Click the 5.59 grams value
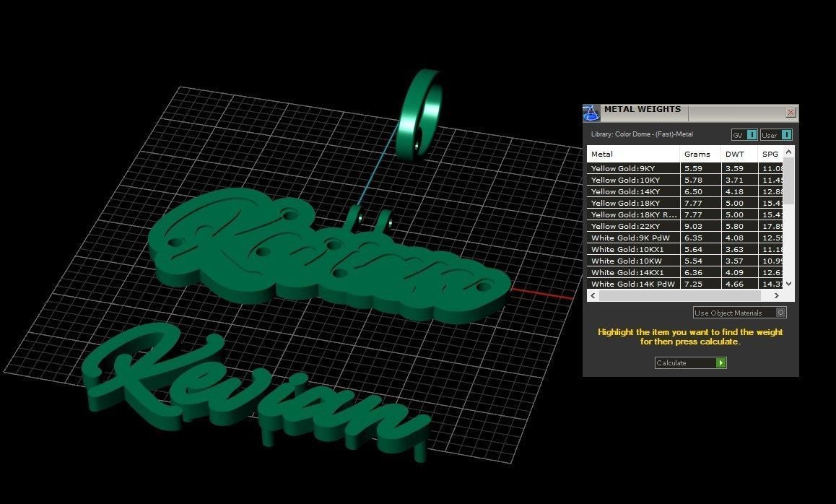Screen dimensions: 836x504 (x=693, y=168)
